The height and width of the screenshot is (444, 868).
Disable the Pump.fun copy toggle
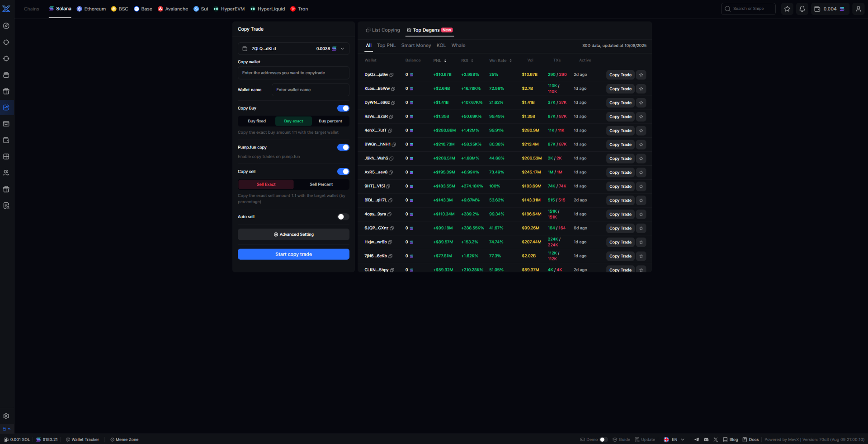(x=343, y=147)
